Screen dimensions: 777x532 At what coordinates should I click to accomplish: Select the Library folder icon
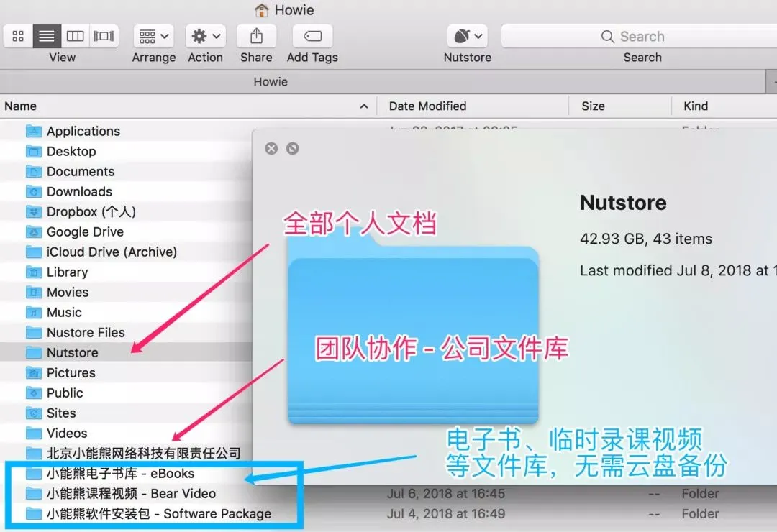(x=34, y=272)
